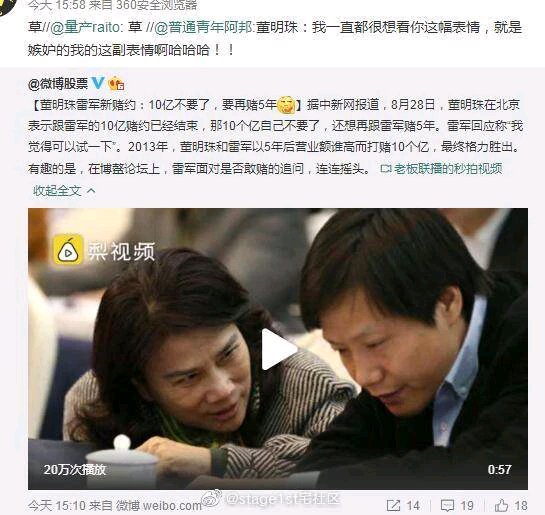This screenshot has width=545, height=515.
Task: Open the comments bubble icon
Action: [447, 505]
